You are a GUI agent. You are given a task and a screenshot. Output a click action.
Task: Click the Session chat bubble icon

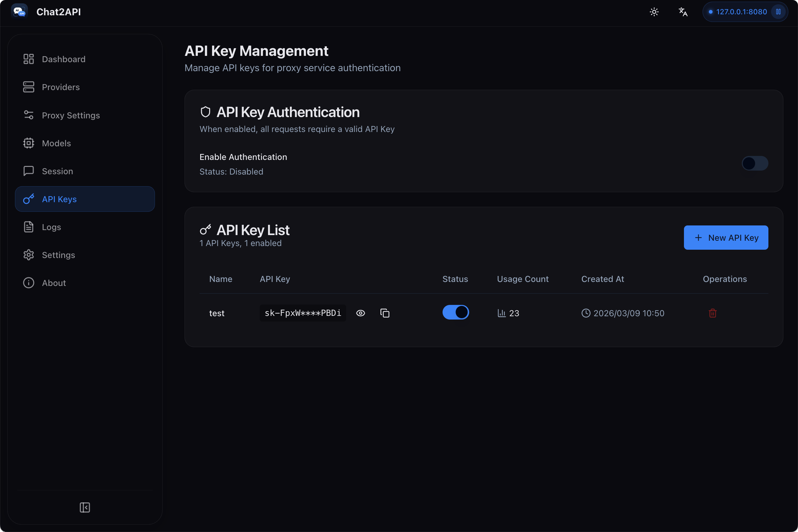point(29,171)
